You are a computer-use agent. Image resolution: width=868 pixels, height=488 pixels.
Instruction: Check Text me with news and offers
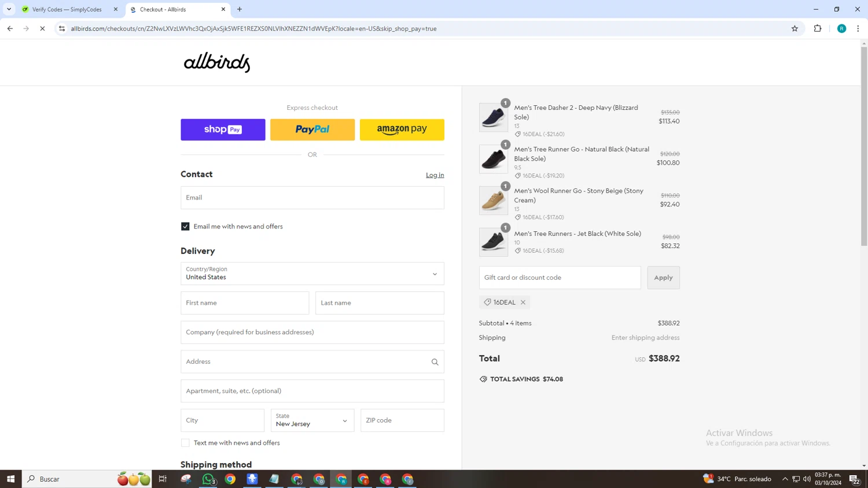185,443
